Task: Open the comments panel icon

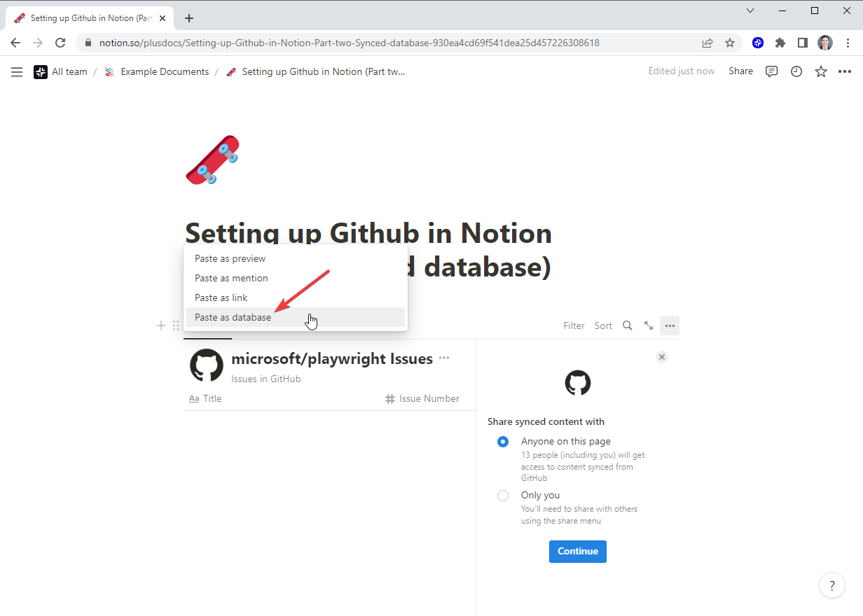Action: [772, 71]
